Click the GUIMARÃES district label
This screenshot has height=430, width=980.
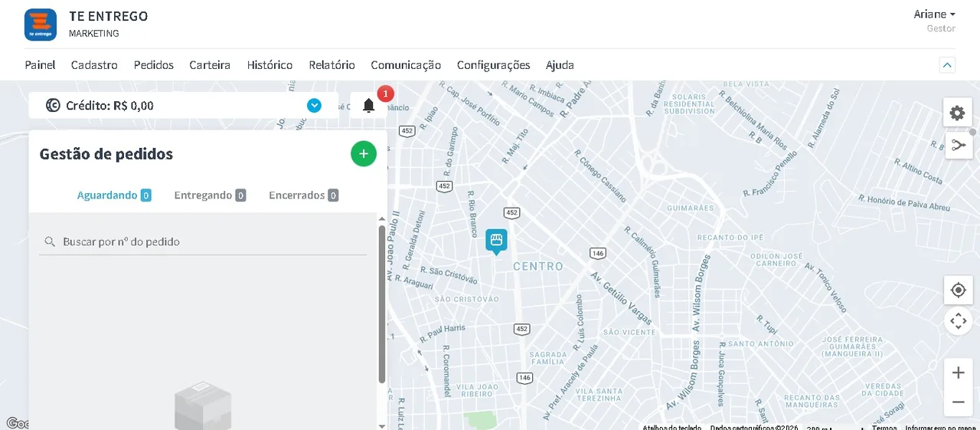(690, 208)
